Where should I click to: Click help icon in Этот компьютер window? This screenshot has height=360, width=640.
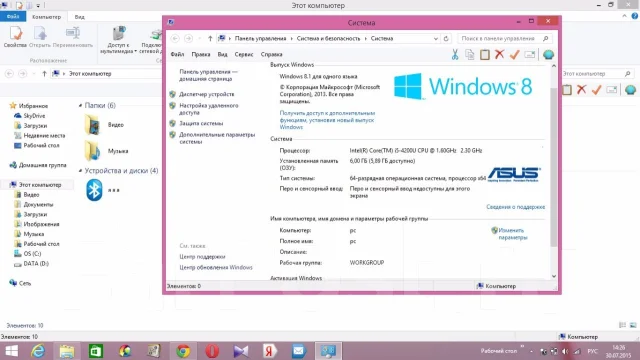(635, 16)
